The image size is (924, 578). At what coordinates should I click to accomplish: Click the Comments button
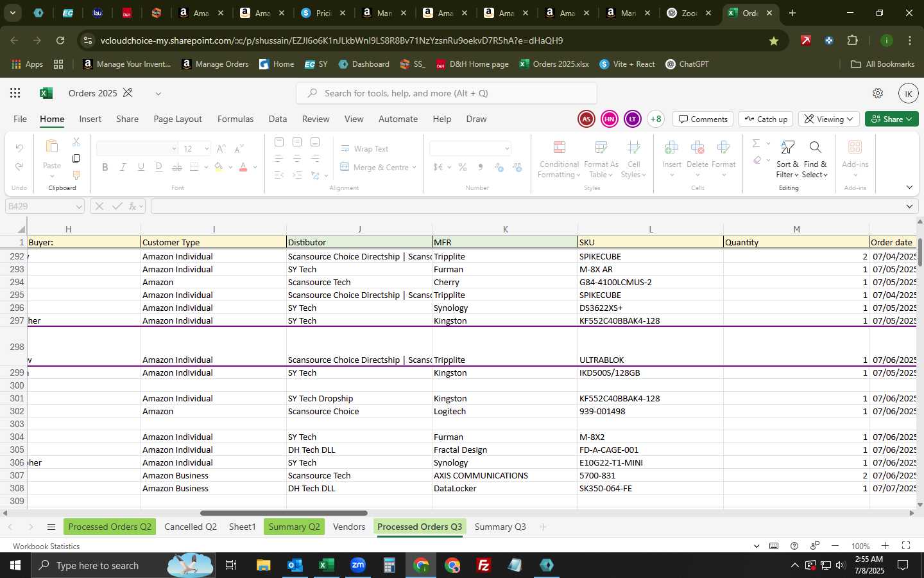703,119
